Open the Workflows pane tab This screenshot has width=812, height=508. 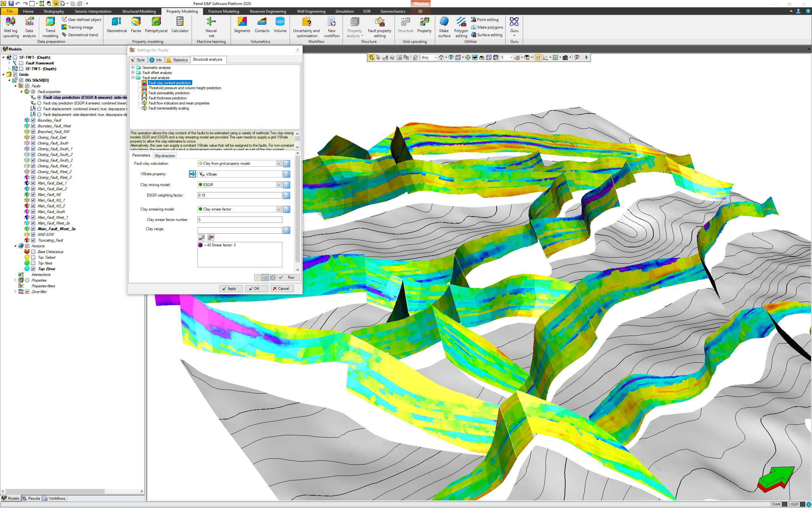point(54,498)
